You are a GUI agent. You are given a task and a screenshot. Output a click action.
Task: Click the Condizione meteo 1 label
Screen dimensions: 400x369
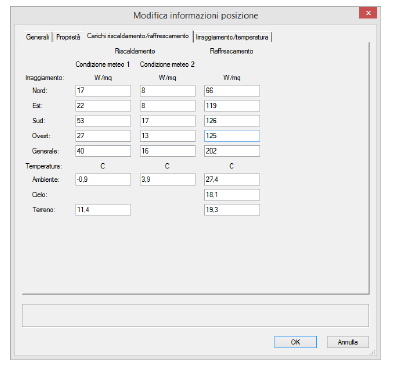click(103, 64)
